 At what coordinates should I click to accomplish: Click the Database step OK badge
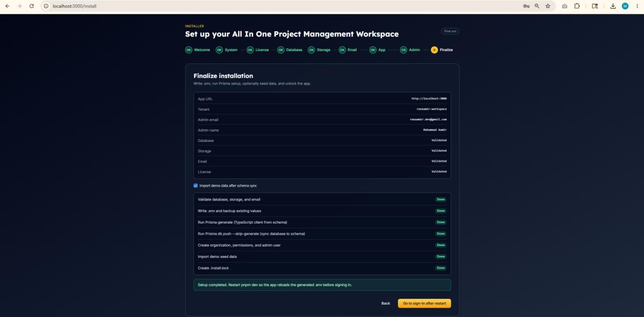point(280,50)
